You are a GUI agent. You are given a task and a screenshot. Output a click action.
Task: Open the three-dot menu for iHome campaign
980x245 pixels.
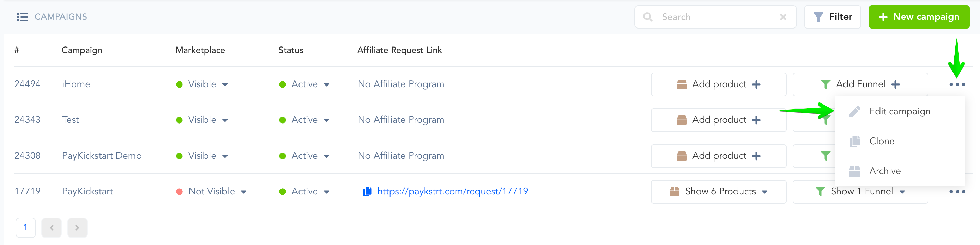[957, 84]
